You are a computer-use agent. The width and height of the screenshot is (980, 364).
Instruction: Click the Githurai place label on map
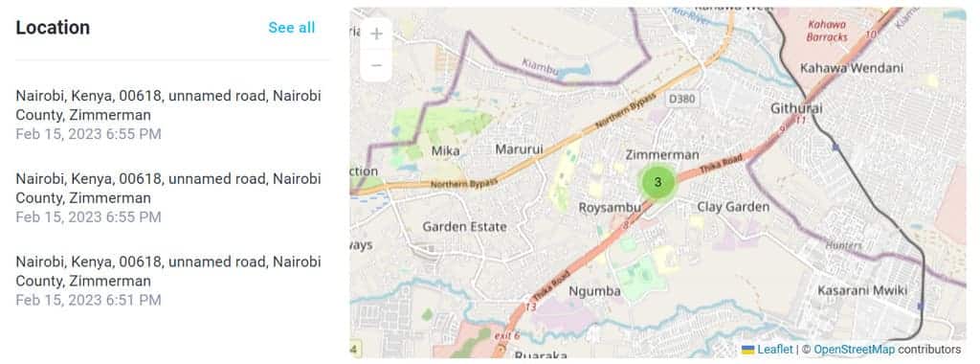(x=796, y=108)
